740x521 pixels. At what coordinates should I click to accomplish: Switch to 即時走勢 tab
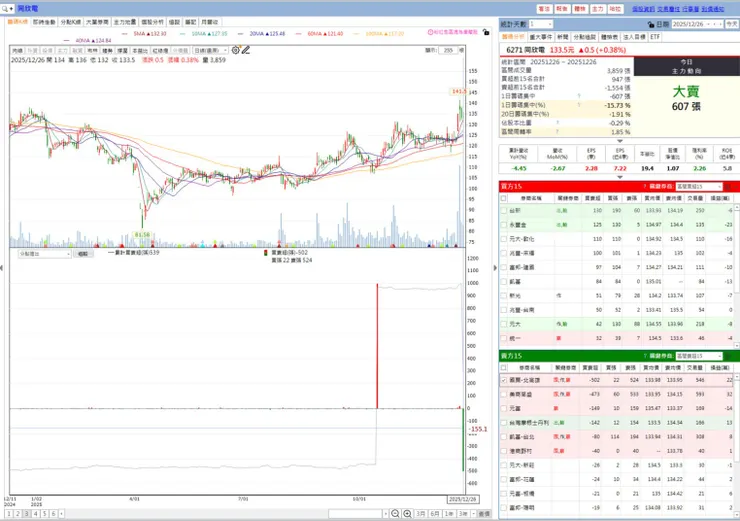[x=44, y=22]
